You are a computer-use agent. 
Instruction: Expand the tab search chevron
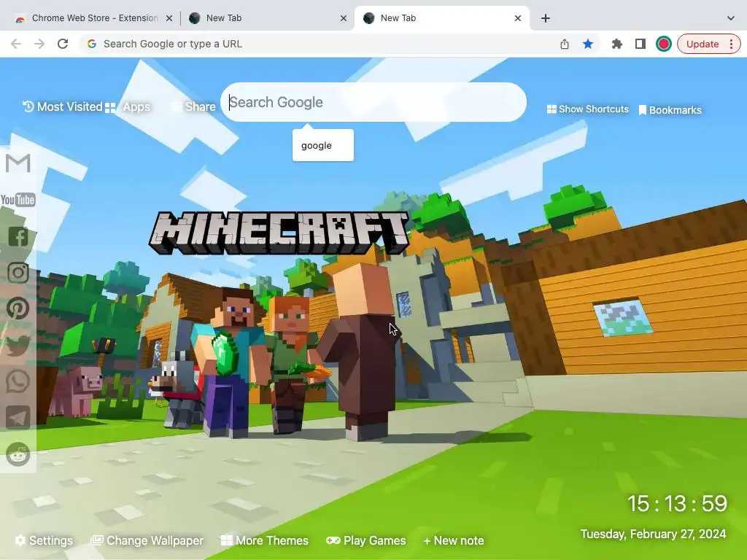point(730,18)
